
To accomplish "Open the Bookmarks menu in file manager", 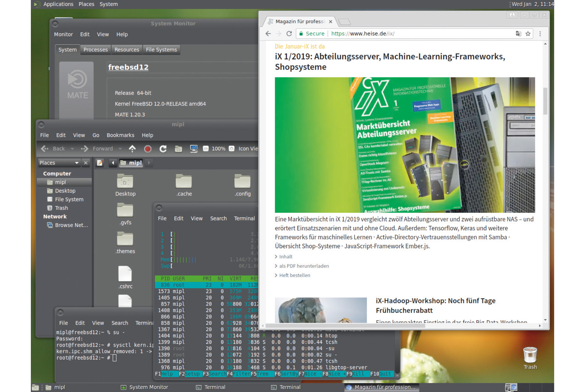I will coord(120,135).
